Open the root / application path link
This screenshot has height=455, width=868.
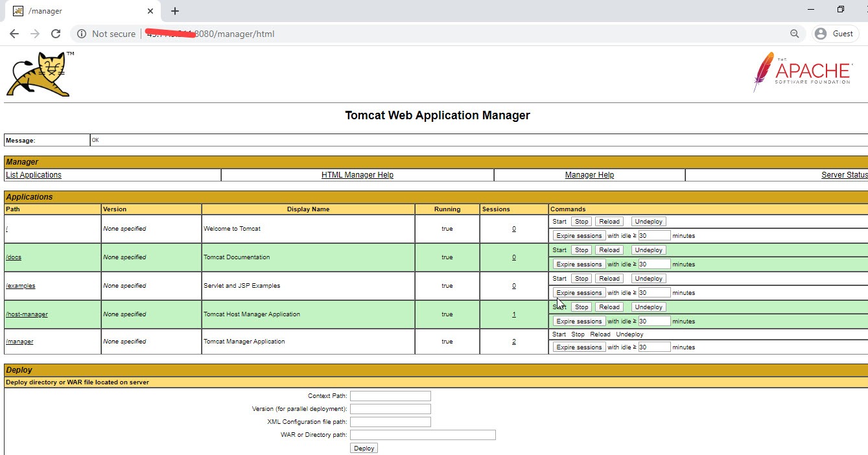(7, 229)
